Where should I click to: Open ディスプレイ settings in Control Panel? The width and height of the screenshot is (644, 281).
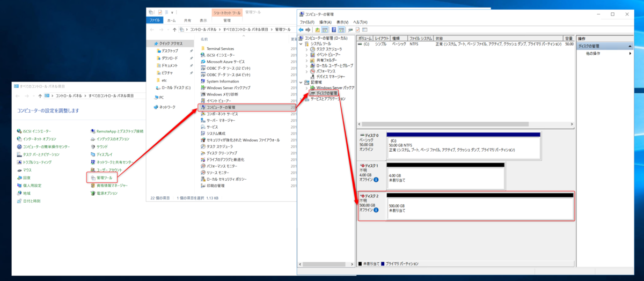coord(101,154)
